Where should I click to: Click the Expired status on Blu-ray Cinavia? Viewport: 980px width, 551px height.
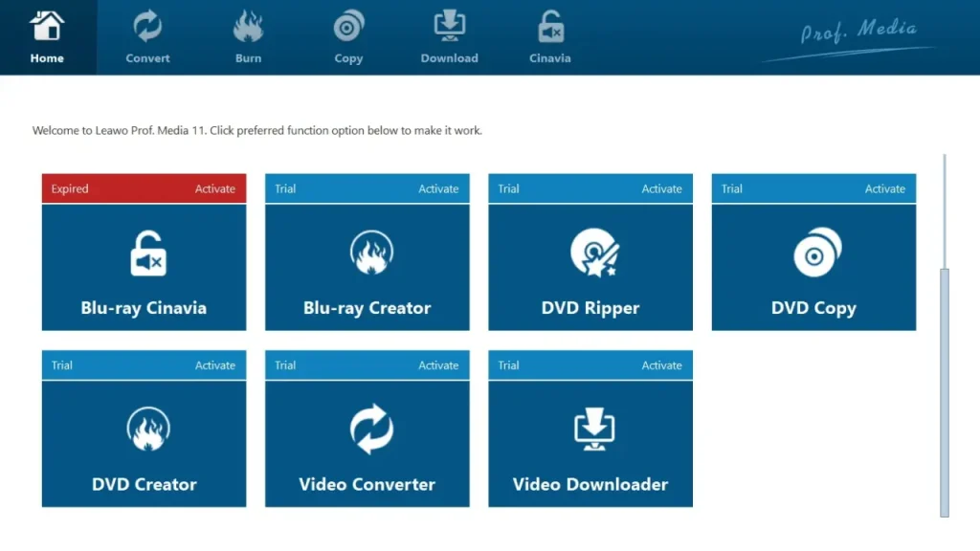point(70,188)
